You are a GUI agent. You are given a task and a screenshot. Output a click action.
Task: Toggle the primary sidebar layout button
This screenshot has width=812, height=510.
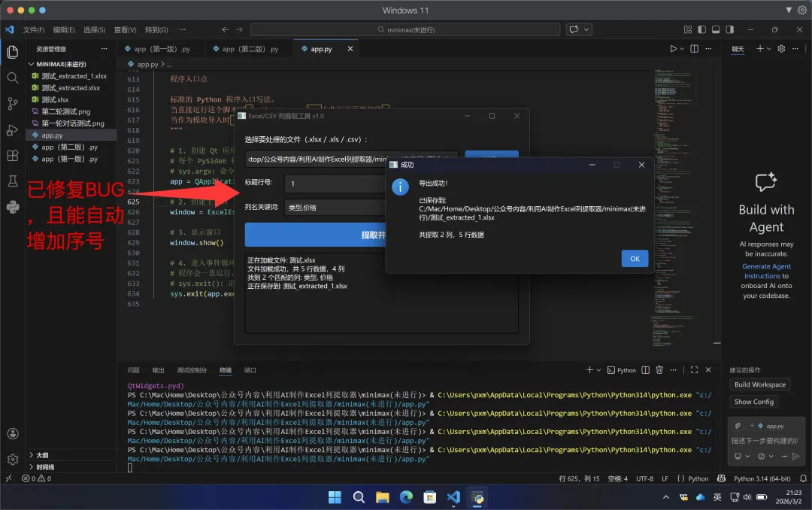[701, 29]
